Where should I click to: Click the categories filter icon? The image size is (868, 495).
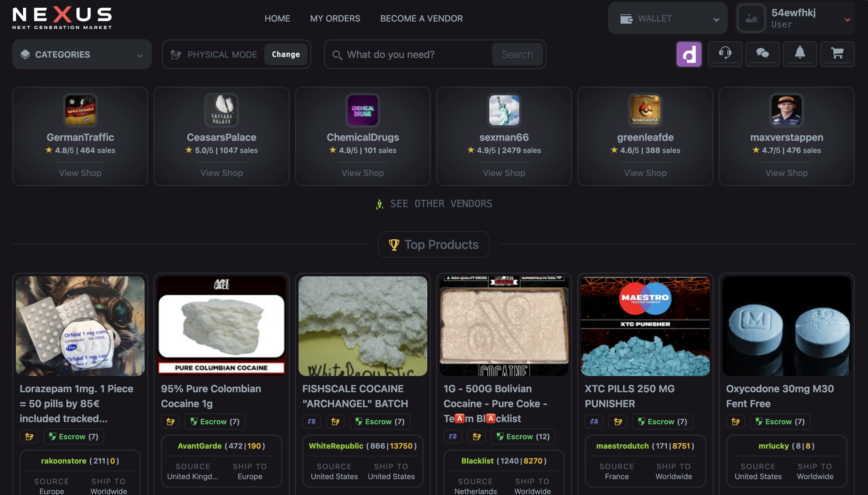pos(25,54)
